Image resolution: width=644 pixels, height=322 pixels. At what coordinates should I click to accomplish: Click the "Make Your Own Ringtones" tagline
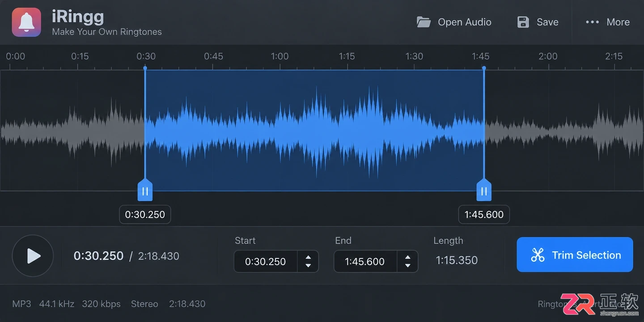[107, 32]
